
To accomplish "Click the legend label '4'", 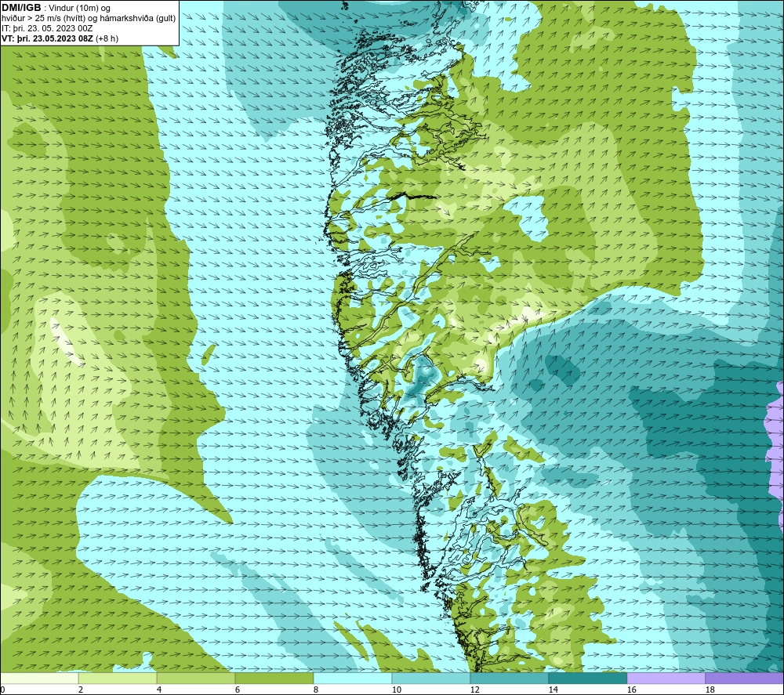I will [159, 690].
